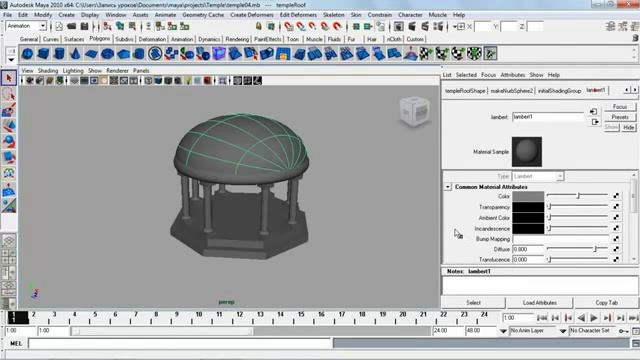The height and width of the screenshot is (360, 640).
Task: Activate the Rotate tool
Action: click(x=9, y=142)
